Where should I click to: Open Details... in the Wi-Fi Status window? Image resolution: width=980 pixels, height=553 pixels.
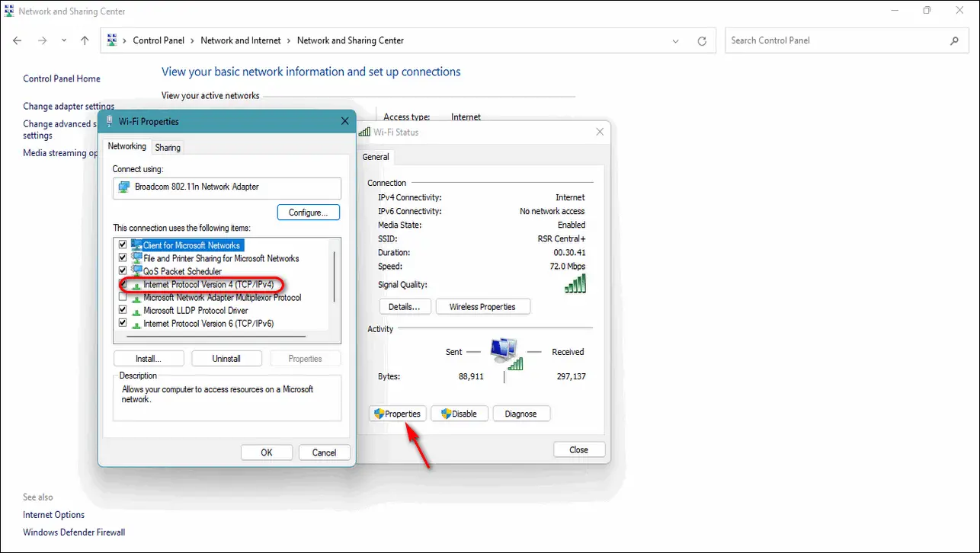[405, 307]
